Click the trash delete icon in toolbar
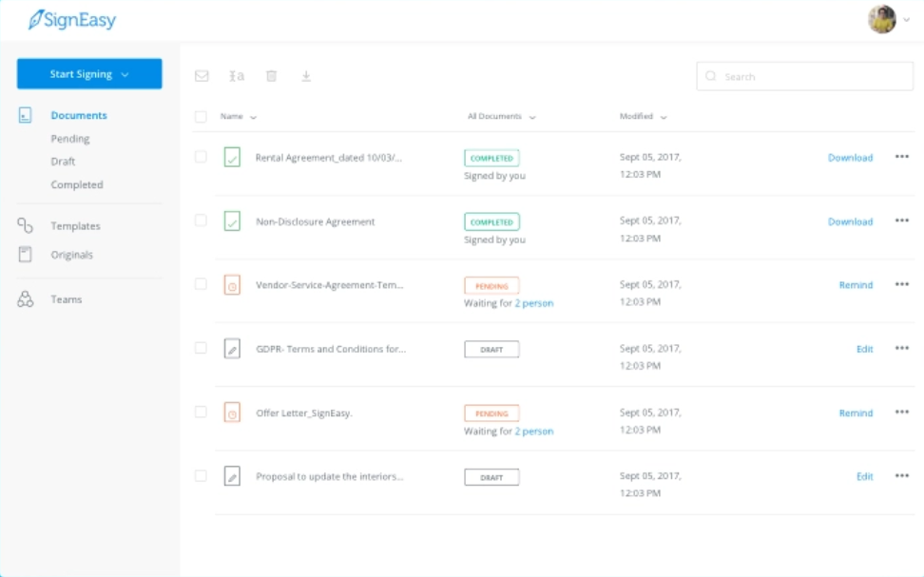The image size is (924, 577). coord(271,76)
